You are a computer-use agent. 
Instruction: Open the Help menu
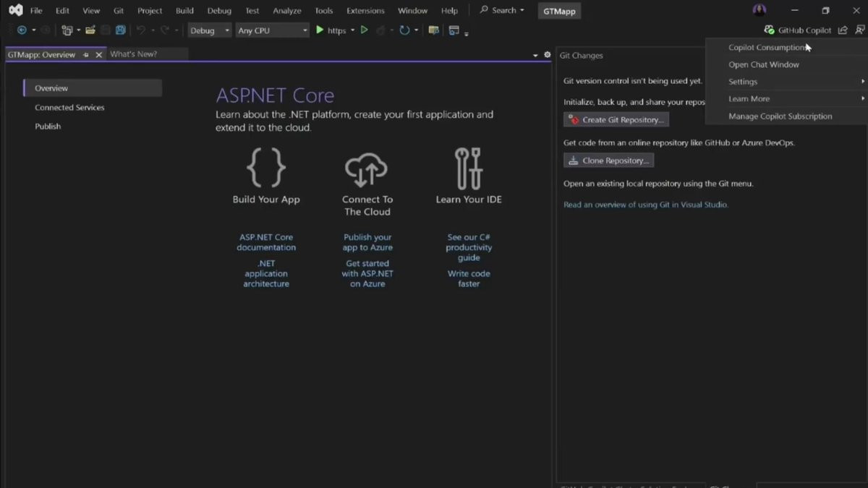click(449, 11)
